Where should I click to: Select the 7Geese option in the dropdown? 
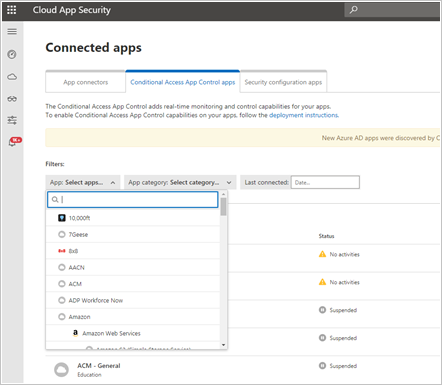pyautogui.click(x=133, y=234)
